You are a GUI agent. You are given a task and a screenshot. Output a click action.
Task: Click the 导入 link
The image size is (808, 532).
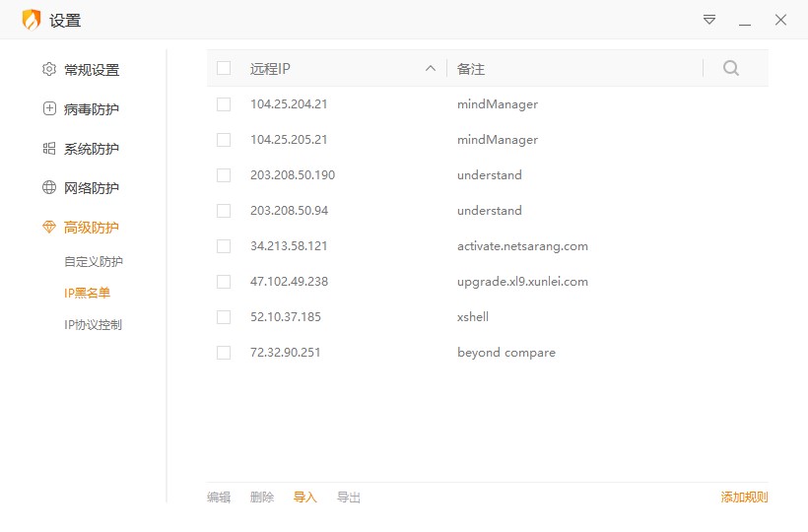coord(305,497)
